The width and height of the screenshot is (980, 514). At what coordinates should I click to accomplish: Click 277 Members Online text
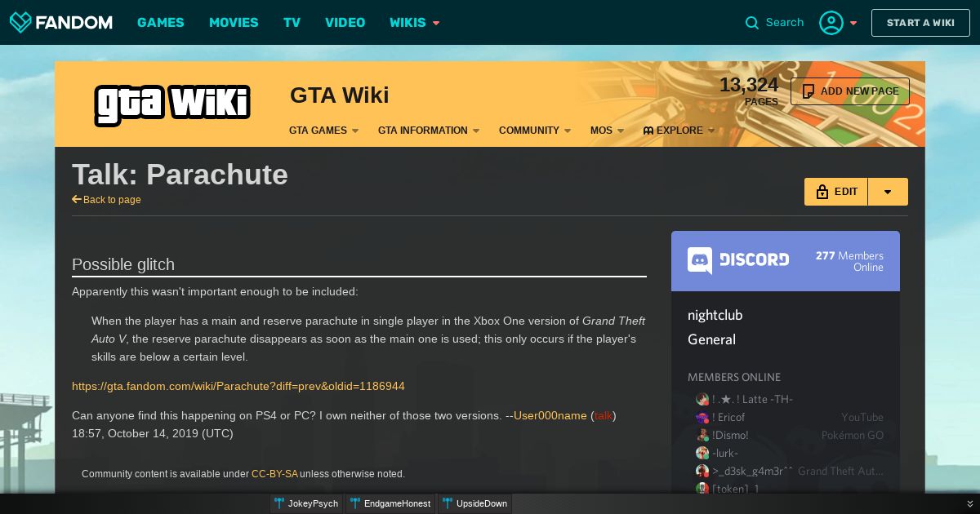point(849,261)
